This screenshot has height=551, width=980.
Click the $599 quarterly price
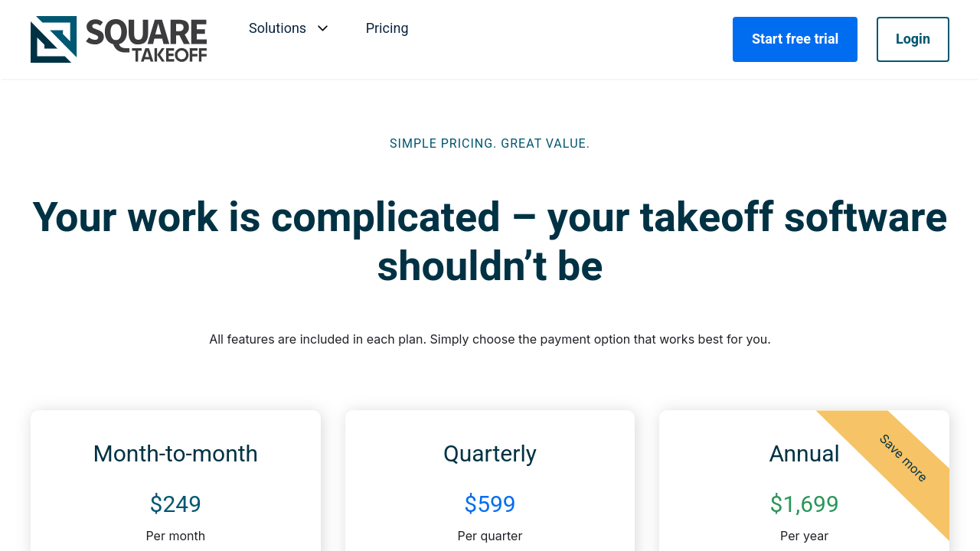(490, 504)
